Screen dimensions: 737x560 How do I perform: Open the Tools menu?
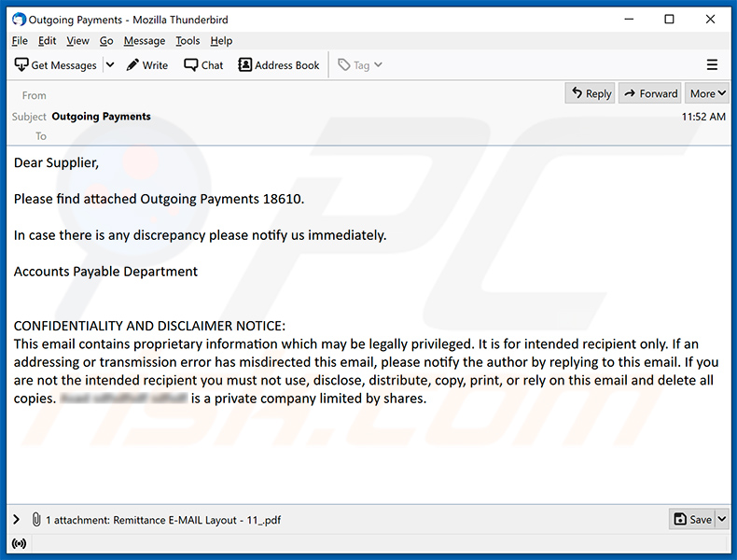click(x=188, y=41)
